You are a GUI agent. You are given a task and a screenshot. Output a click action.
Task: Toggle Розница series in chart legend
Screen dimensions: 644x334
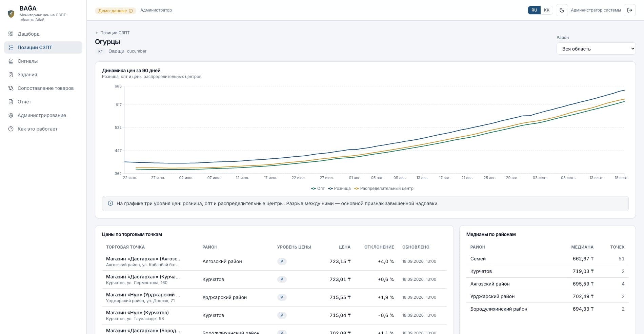tap(339, 189)
